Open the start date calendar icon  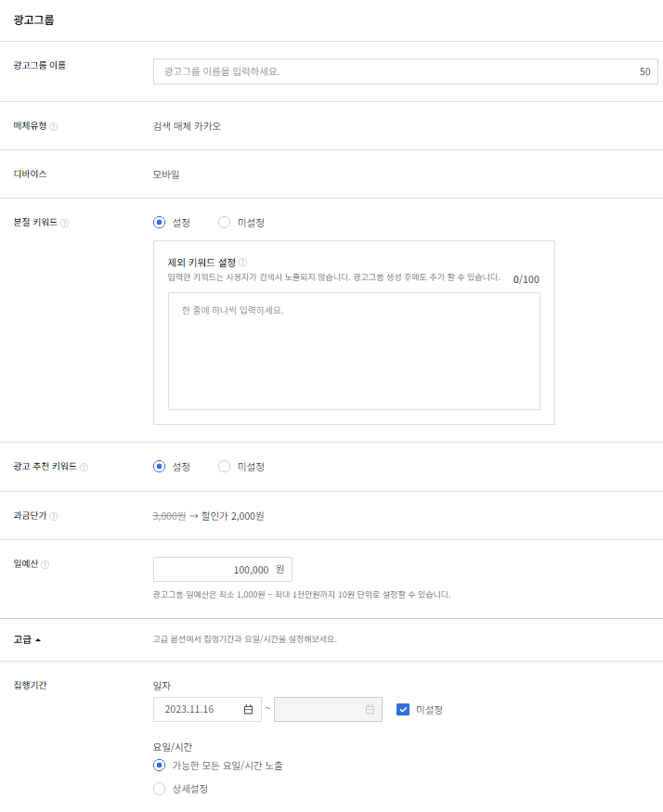pyautogui.click(x=248, y=710)
